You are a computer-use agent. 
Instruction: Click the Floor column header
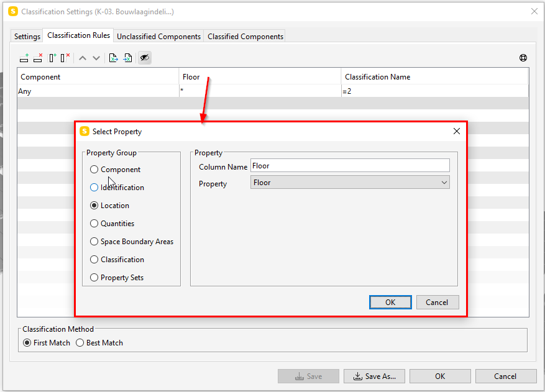click(260, 77)
